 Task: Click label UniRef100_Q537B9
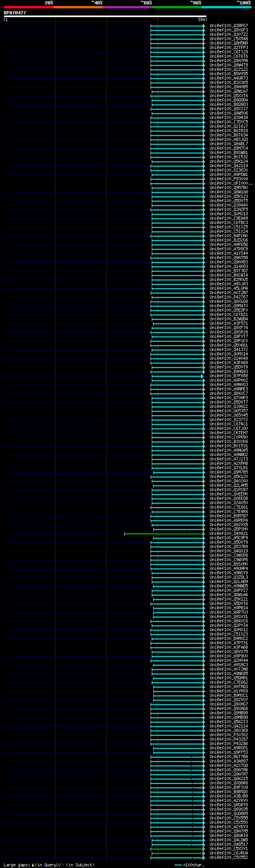[229, 546]
